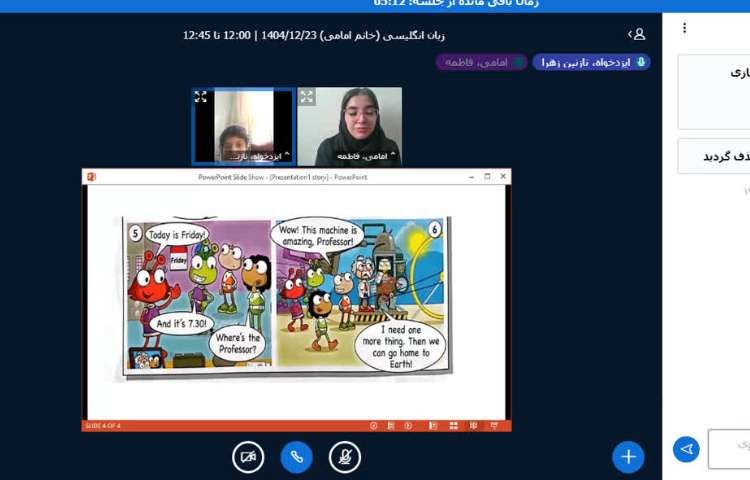
Task: Click the session time 12:00 تا 12:45
Action: point(217,35)
